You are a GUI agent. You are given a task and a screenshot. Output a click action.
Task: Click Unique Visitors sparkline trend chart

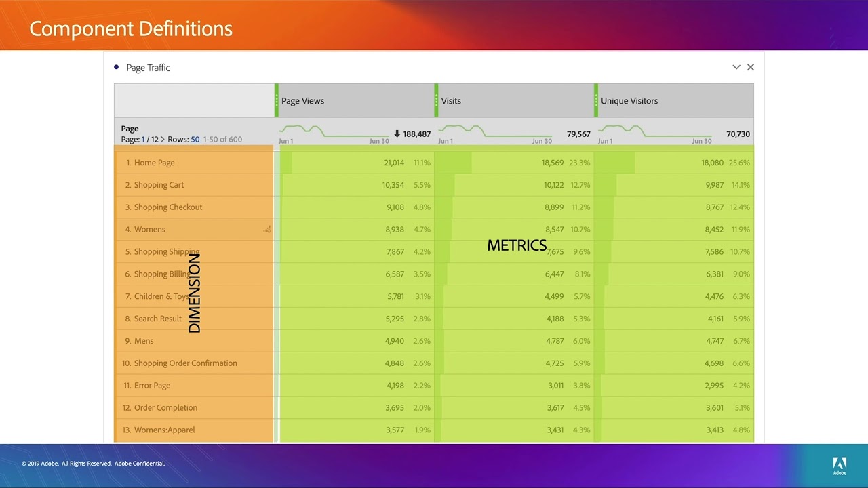click(x=654, y=130)
